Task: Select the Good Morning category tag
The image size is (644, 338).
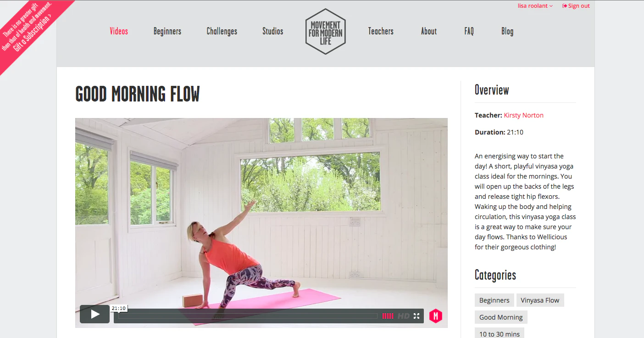Action: pos(501,317)
